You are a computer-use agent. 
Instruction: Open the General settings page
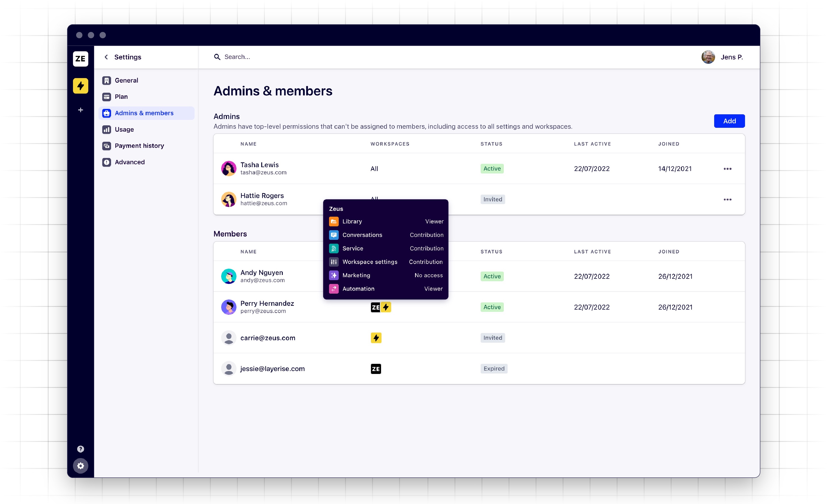click(x=126, y=81)
